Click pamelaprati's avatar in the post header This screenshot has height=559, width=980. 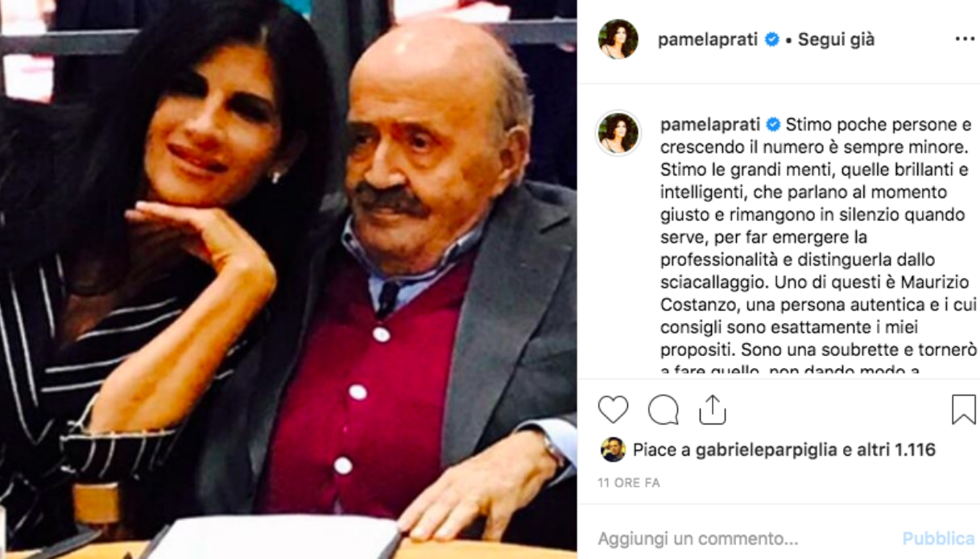pyautogui.click(x=618, y=39)
